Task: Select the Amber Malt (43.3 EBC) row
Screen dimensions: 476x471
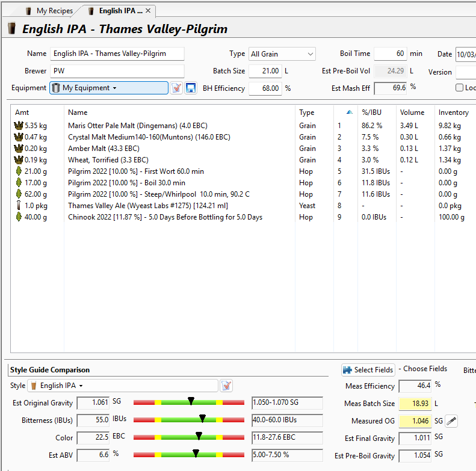Action: [243, 149]
